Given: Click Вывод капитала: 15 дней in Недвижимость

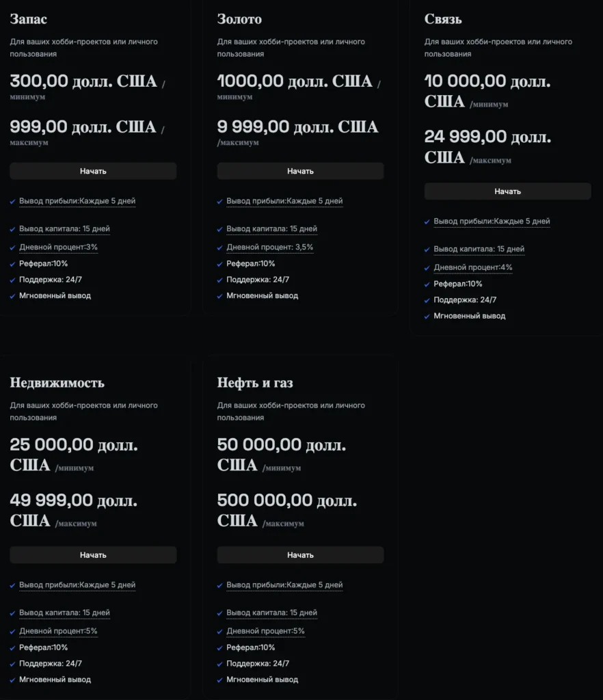Looking at the screenshot, I should tap(64, 612).
